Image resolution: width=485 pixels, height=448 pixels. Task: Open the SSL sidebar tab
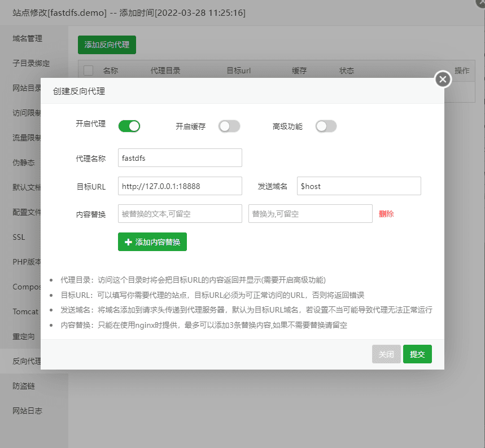(20, 237)
